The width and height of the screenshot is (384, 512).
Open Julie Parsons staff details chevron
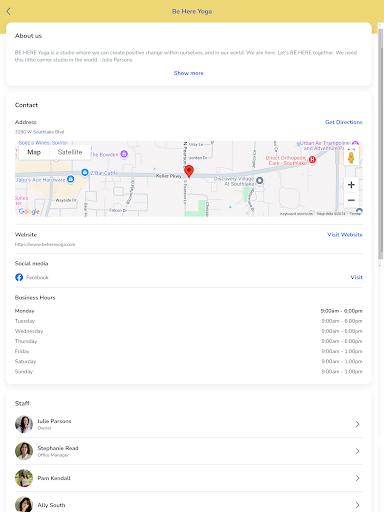(x=357, y=424)
